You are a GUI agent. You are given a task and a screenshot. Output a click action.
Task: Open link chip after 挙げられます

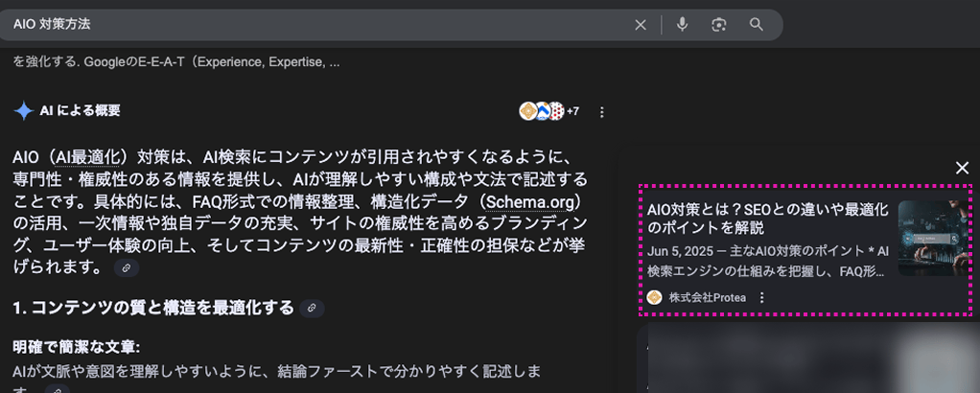click(x=126, y=268)
